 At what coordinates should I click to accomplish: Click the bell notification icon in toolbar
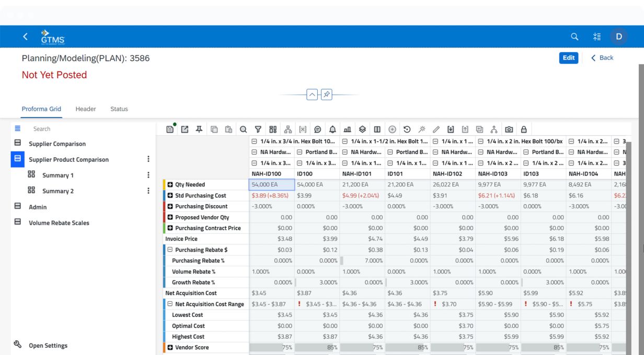tap(332, 129)
